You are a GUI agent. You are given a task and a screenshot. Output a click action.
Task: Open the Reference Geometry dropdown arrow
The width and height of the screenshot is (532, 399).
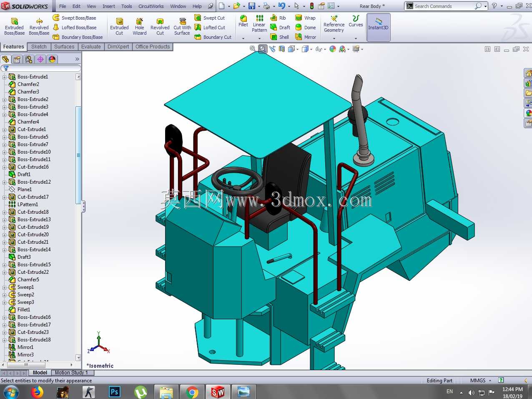click(x=334, y=38)
